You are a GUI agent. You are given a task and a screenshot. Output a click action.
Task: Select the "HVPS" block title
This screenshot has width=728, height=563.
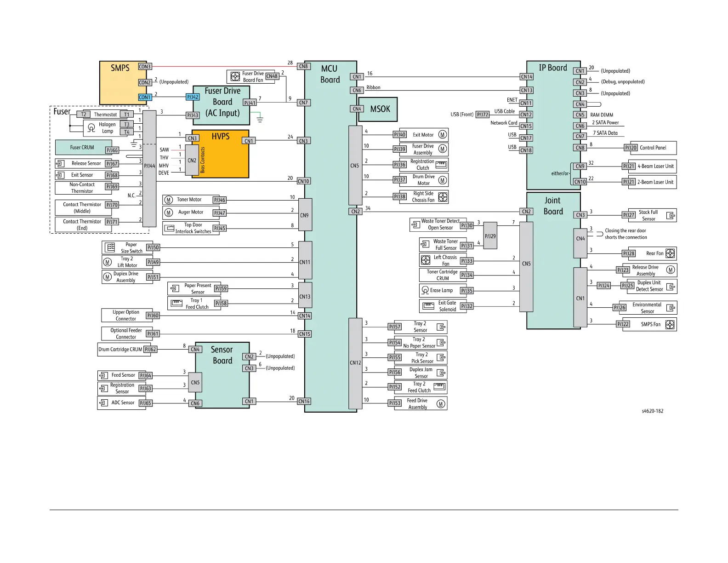tap(221, 136)
